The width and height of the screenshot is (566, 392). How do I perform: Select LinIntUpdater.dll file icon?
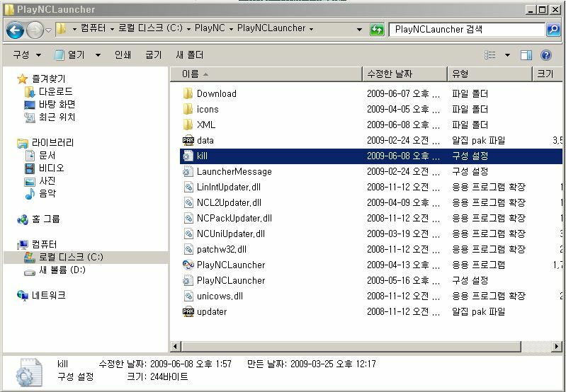coord(188,187)
